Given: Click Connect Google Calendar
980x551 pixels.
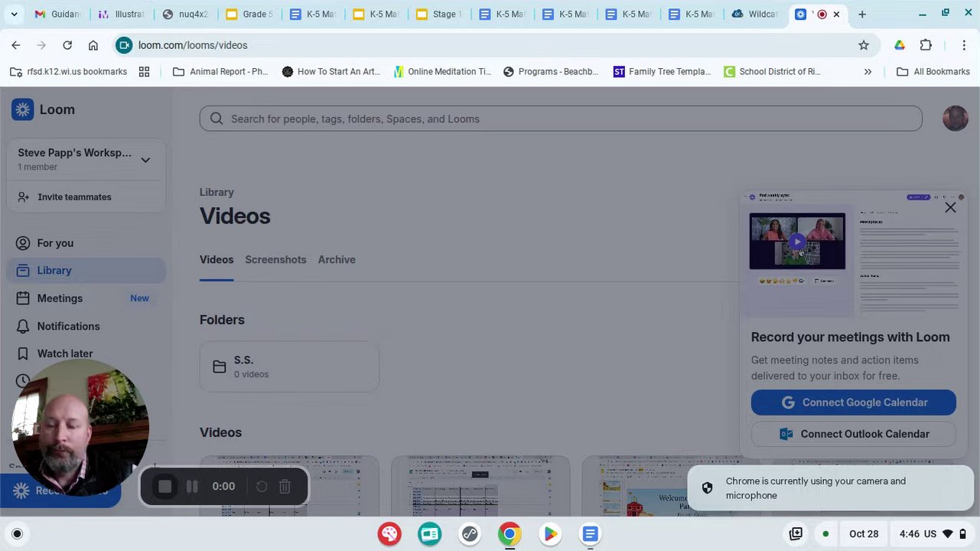Looking at the screenshot, I should pyautogui.click(x=854, y=403).
